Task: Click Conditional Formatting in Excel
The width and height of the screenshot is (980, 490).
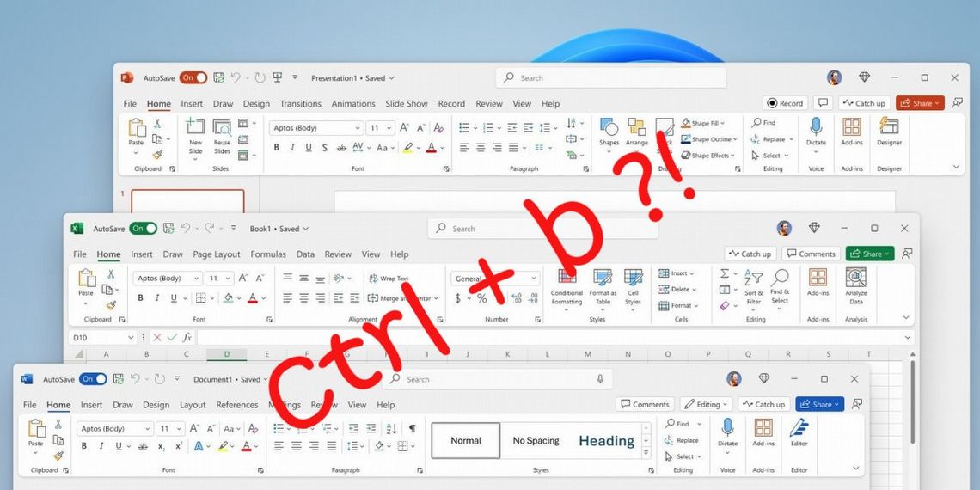Action: click(x=567, y=289)
